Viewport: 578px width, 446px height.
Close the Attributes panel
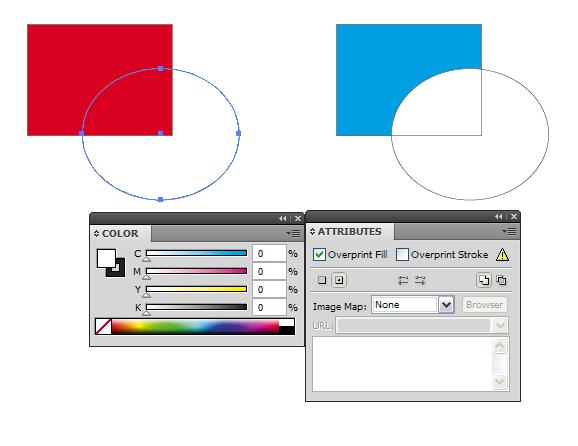pyautogui.click(x=514, y=217)
